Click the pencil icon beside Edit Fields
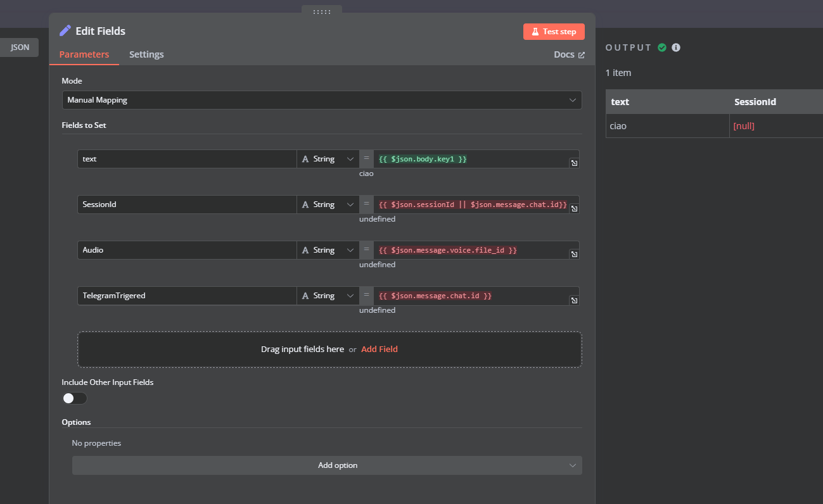Viewport: 823px width, 504px height. [65, 30]
